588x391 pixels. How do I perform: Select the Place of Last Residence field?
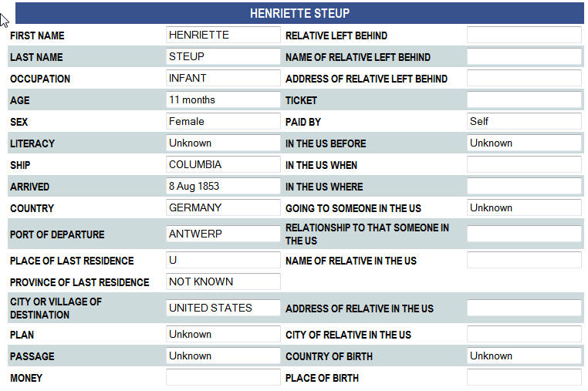223,261
